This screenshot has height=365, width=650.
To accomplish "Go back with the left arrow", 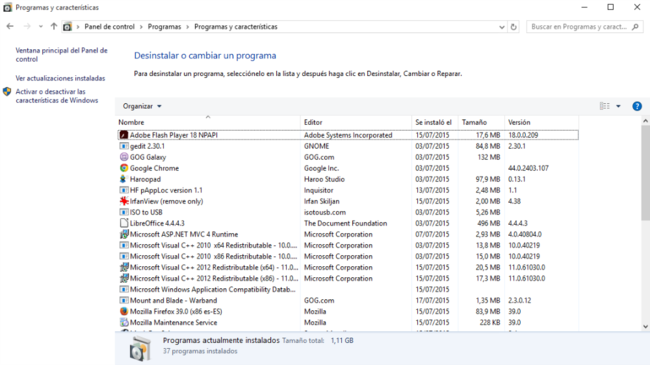I will point(10,27).
